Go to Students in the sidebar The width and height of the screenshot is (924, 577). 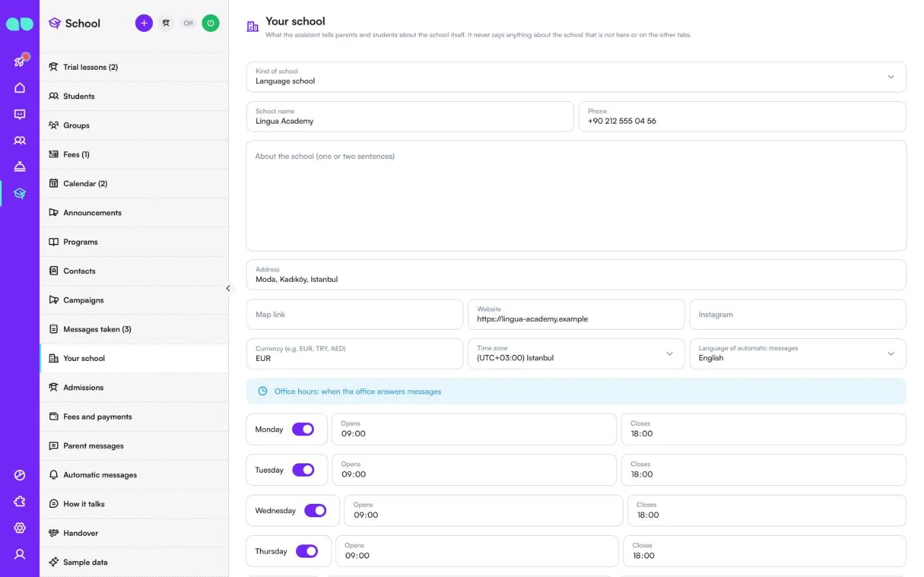(x=134, y=96)
